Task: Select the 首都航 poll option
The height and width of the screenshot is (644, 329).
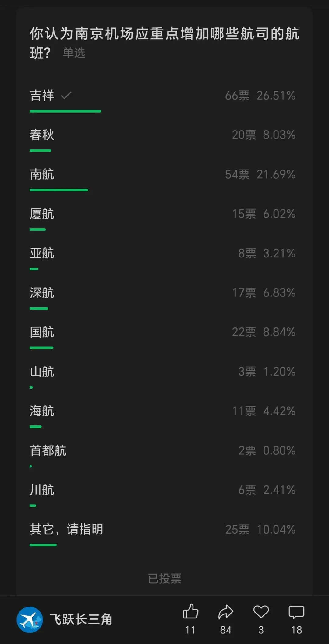Action: 48,450
